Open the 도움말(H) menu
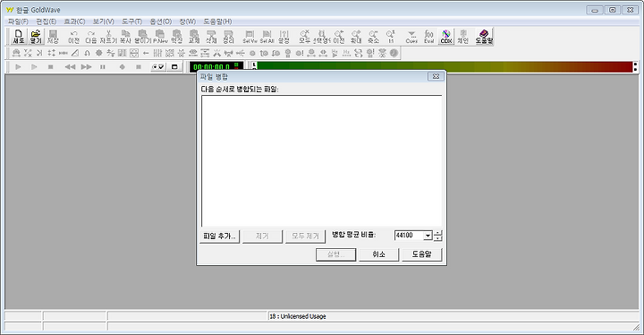Viewport: 644px width, 335px height. (x=217, y=21)
